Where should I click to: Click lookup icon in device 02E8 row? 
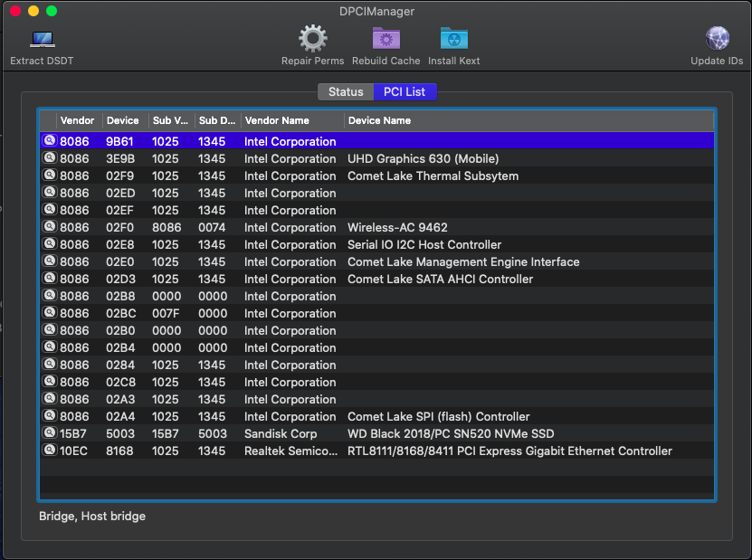point(50,243)
